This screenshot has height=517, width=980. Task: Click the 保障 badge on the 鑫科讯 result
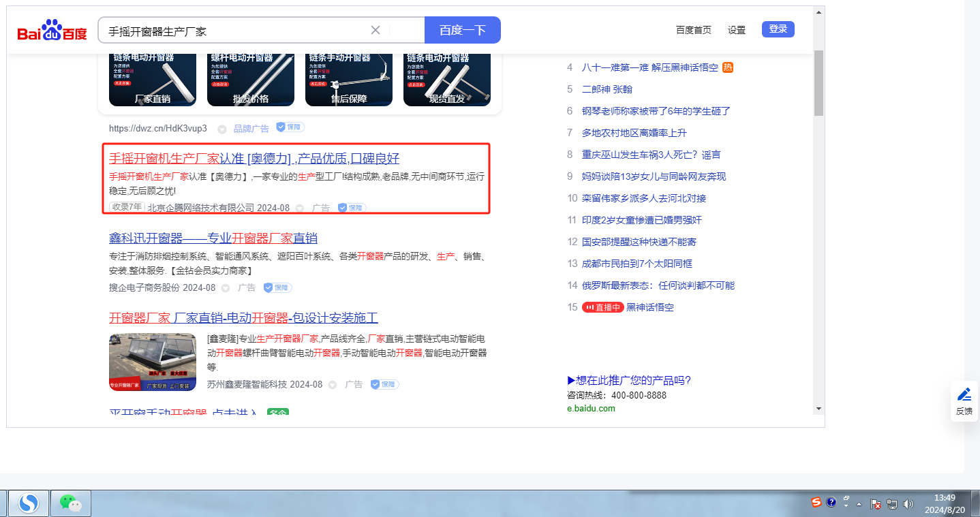[278, 287]
